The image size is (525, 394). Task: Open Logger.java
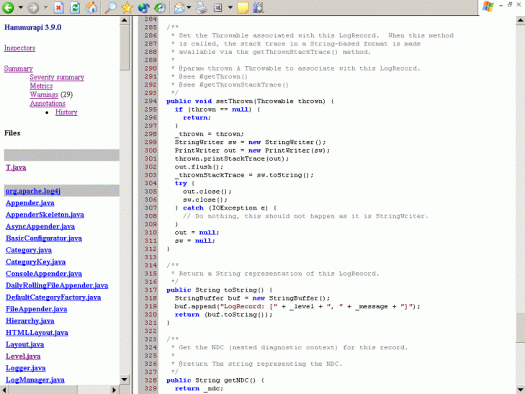25,368
